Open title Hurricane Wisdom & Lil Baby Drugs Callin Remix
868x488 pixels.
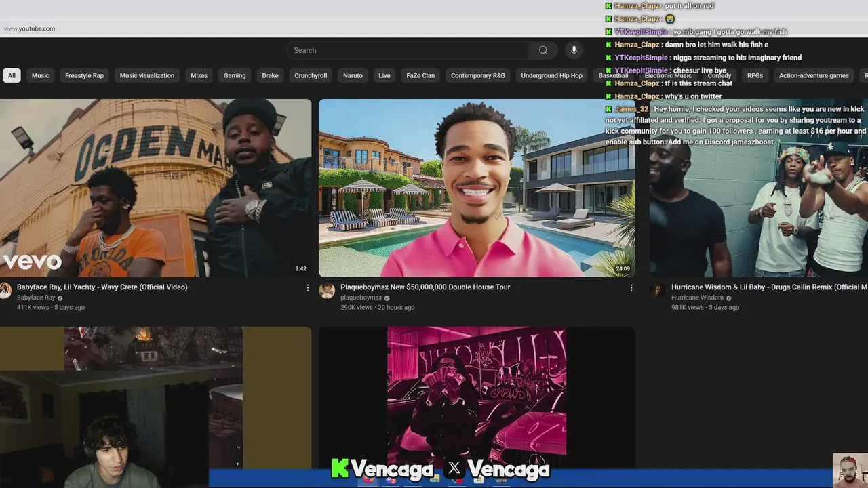pos(770,287)
